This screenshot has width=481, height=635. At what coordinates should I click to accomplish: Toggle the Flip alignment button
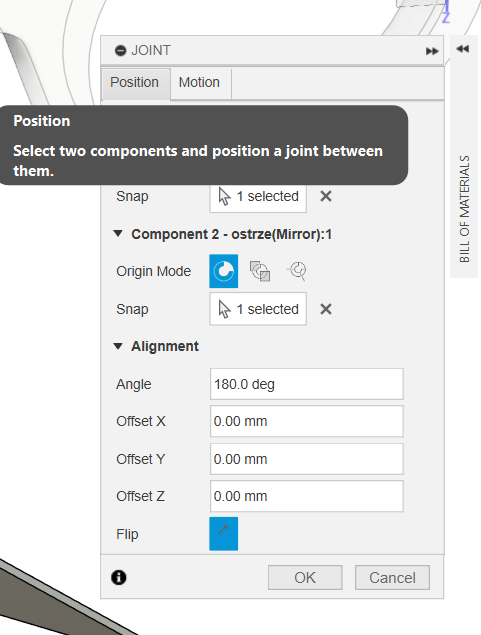[223, 533]
